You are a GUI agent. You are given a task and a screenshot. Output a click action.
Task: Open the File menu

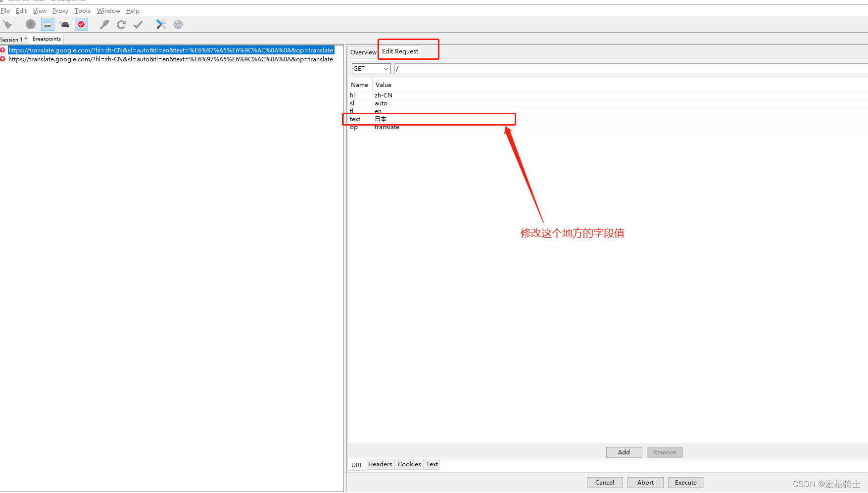[5, 11]
